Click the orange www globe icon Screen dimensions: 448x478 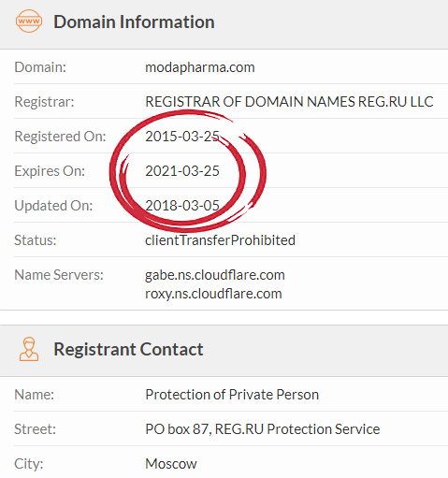(x=29, y=22)
